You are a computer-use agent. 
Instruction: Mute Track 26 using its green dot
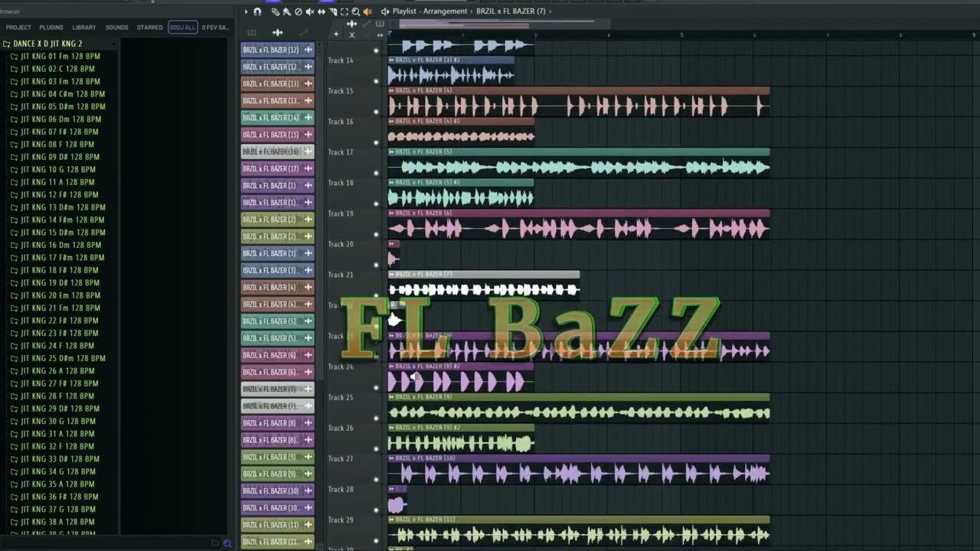376,448
